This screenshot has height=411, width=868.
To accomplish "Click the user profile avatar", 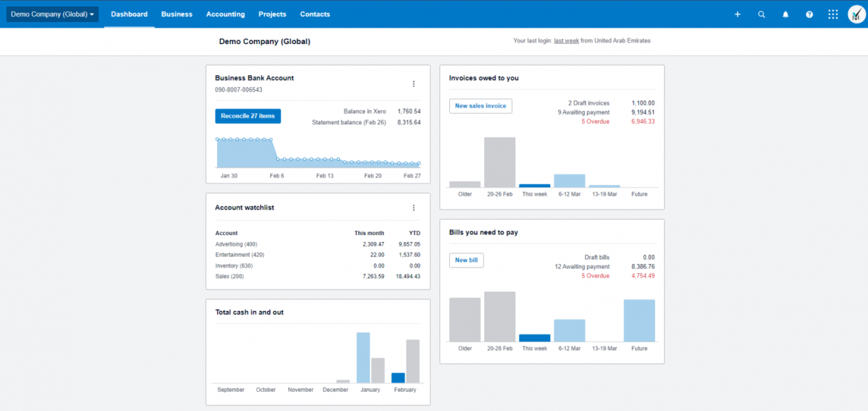I will pyautogui.click(x=856, y=14).
